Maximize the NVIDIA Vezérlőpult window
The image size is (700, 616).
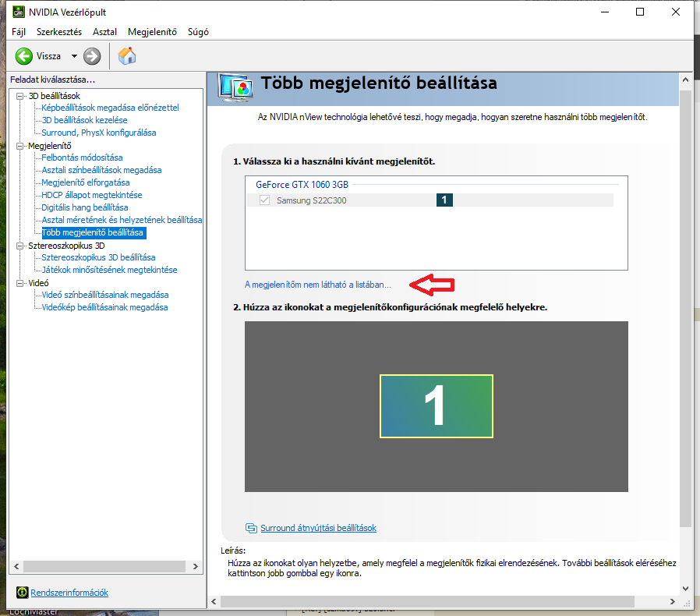click(640, 12)
